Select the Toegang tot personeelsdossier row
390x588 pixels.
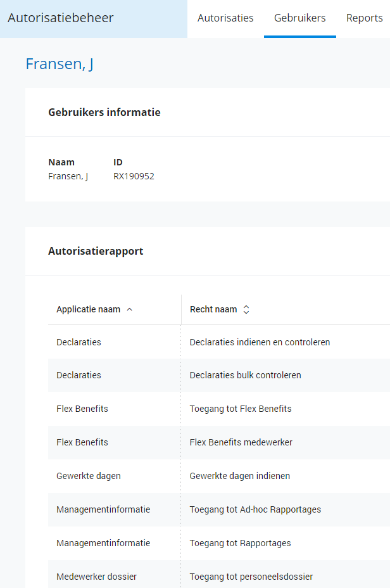click(x=251, y=577)
